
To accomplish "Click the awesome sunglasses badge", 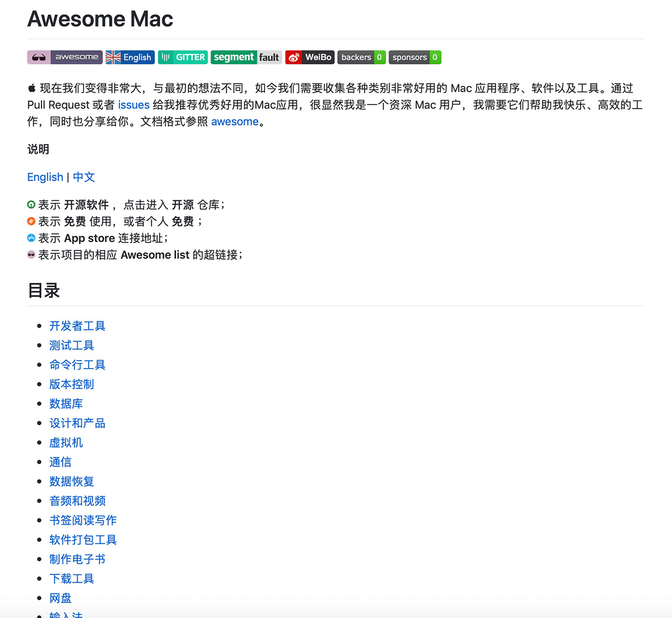I will (65, 57).
